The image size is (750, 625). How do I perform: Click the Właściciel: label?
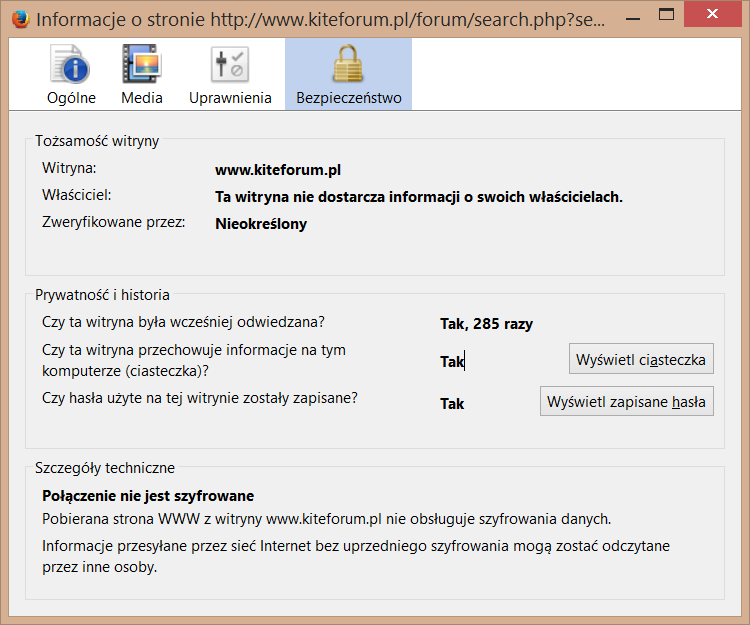click(77, 195)
